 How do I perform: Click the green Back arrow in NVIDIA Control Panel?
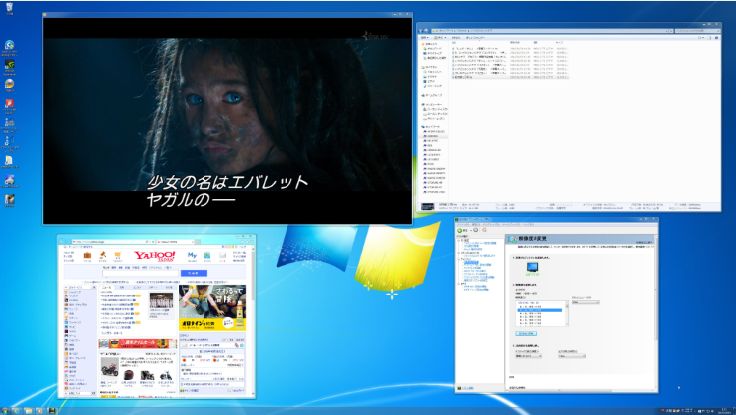(x=460, y=230)
